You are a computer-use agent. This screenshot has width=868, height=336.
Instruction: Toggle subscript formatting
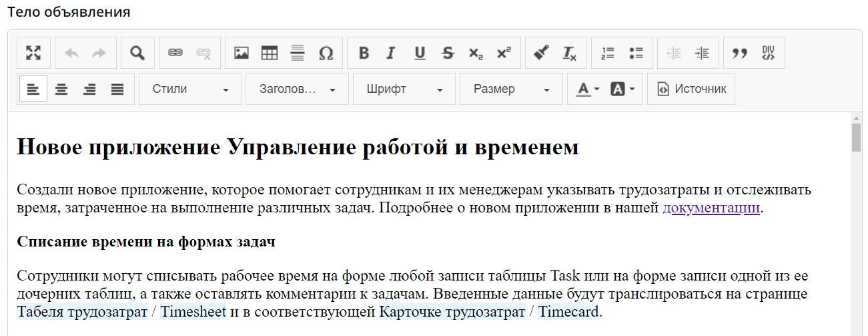476,53
